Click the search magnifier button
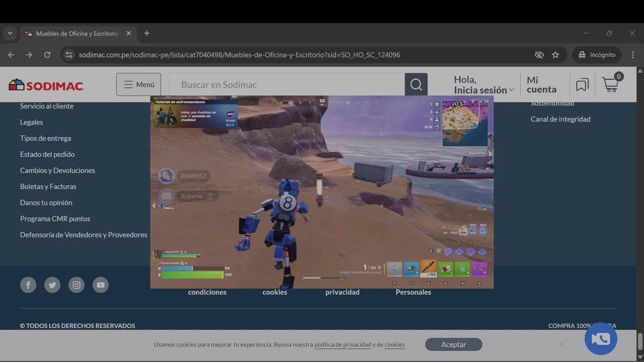The height and width of the screenshot is (362, 644). pyautogui.click(x=416, y=84)
